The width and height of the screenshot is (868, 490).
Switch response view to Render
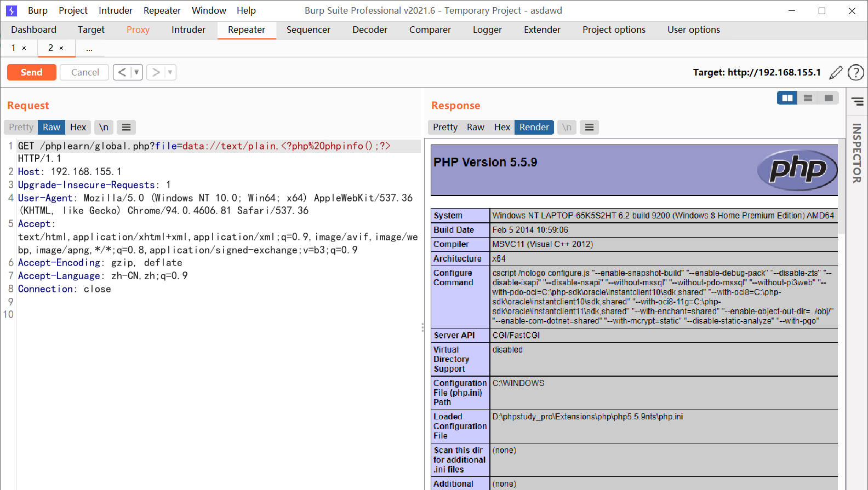[534, 127]
